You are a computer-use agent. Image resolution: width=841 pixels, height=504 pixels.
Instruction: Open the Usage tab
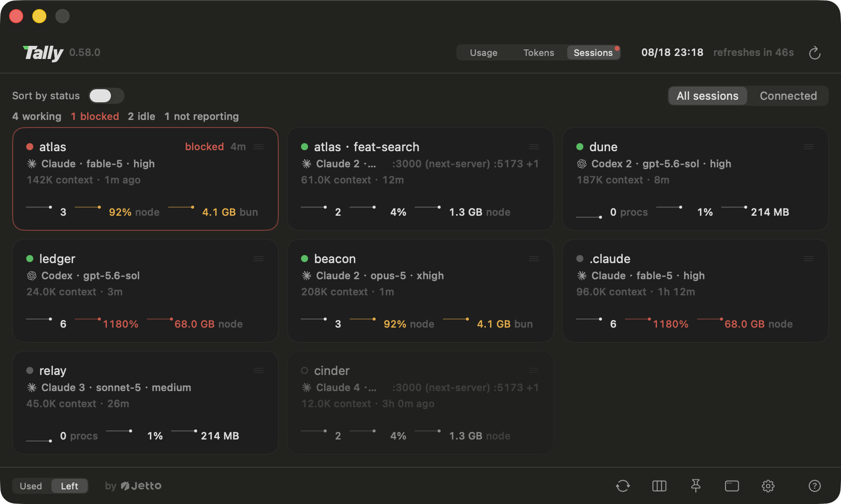484,52
